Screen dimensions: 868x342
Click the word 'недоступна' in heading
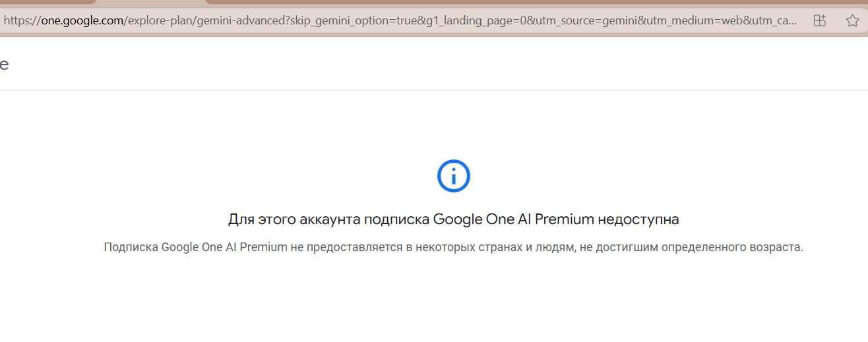[x=638, y=219]
